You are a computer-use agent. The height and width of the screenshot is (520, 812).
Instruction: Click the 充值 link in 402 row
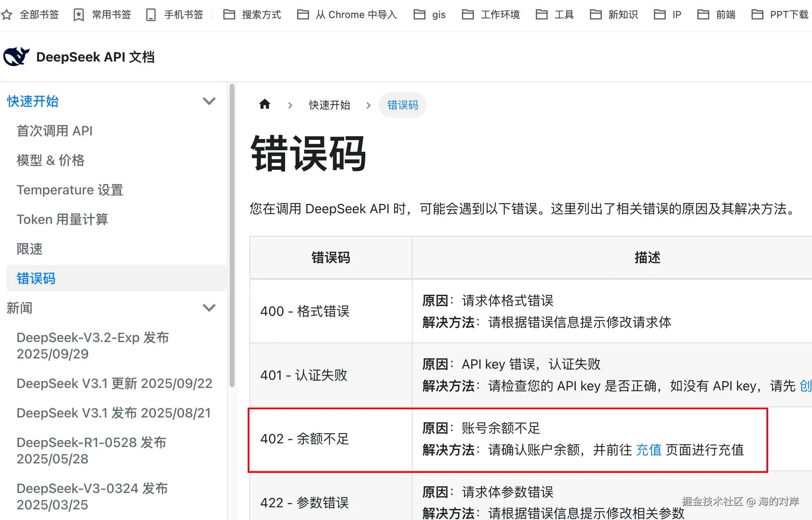point(648,450)
